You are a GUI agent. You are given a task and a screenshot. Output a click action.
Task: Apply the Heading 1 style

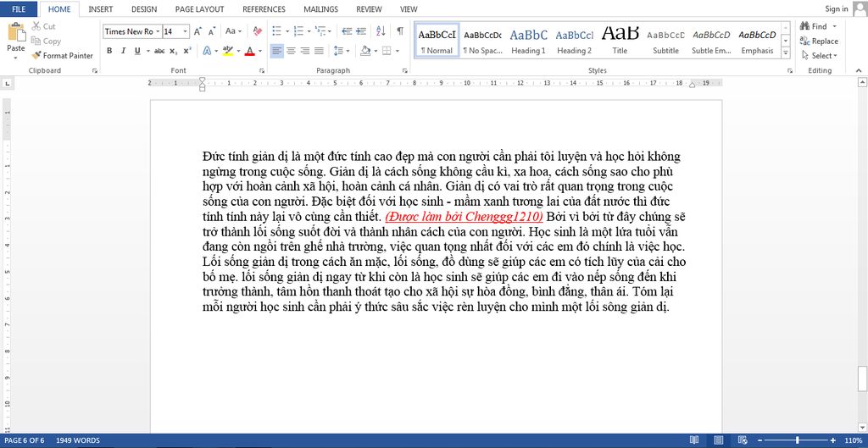click(x=528, y=41)
